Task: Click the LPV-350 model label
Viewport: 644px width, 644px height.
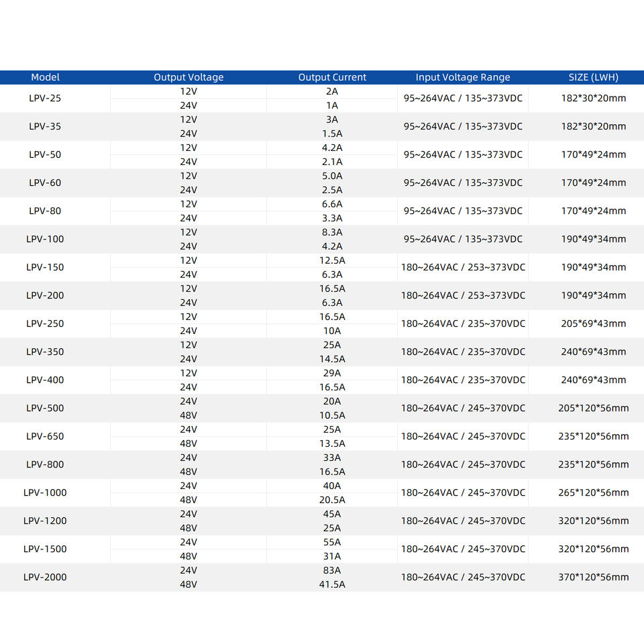Action: [45, 352]
